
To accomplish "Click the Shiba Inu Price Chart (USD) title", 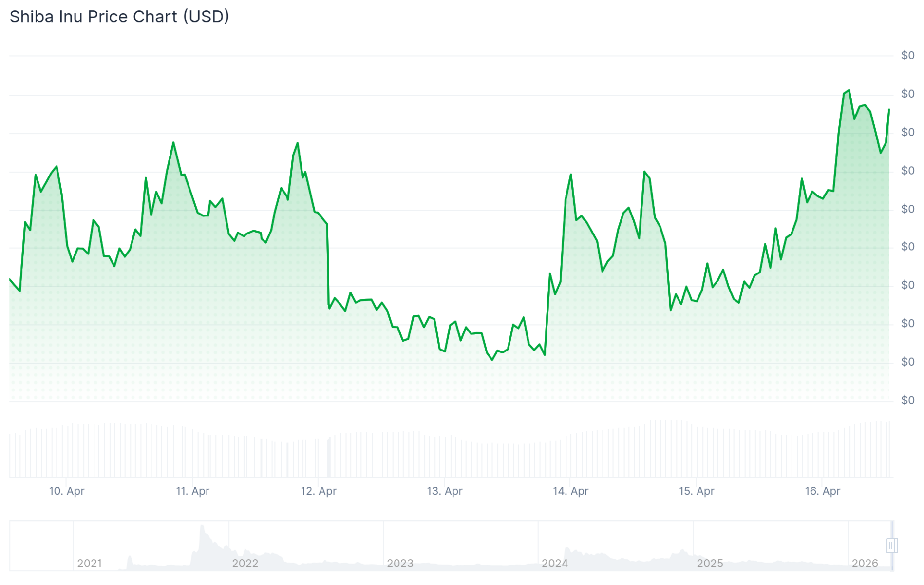I will point(119,17).
